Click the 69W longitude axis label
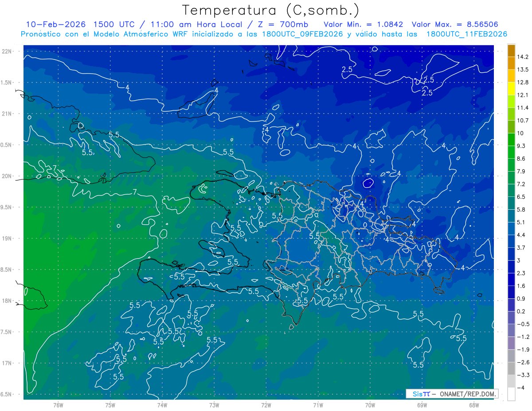The height and width of the screenshot is (411, 532). pyautogui.click(x=422, y=405)
